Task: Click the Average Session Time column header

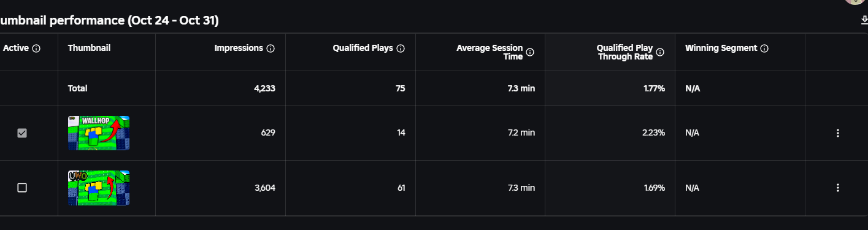Action: [490, 52]
